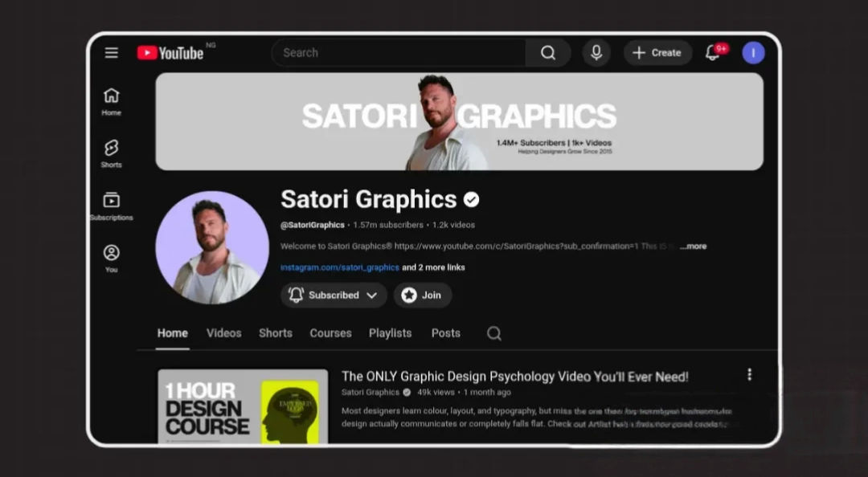The height and width of the screenshot is (477, 868).
Task: Click the Join membership button
Action: 423,295
